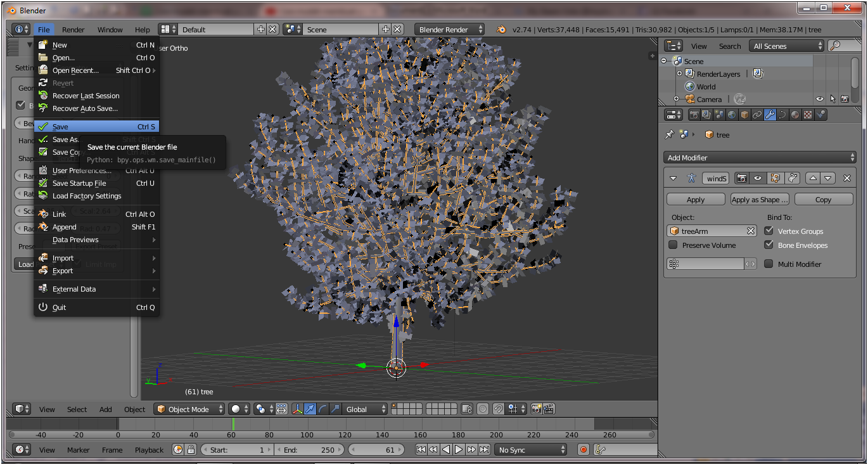868x464 pixels.
Task: Click the Apply as Shape button
Action: click(x=760, y=199)
